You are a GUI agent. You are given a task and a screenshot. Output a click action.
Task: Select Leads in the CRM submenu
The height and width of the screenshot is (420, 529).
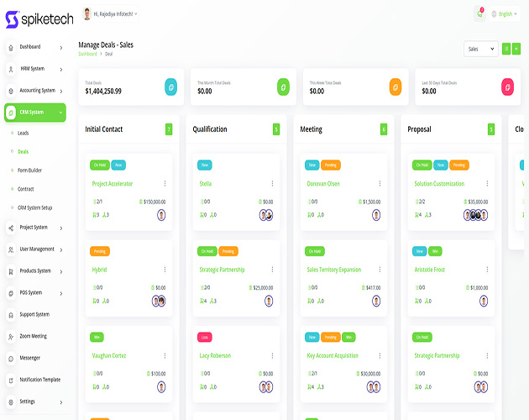pos(24,133)
